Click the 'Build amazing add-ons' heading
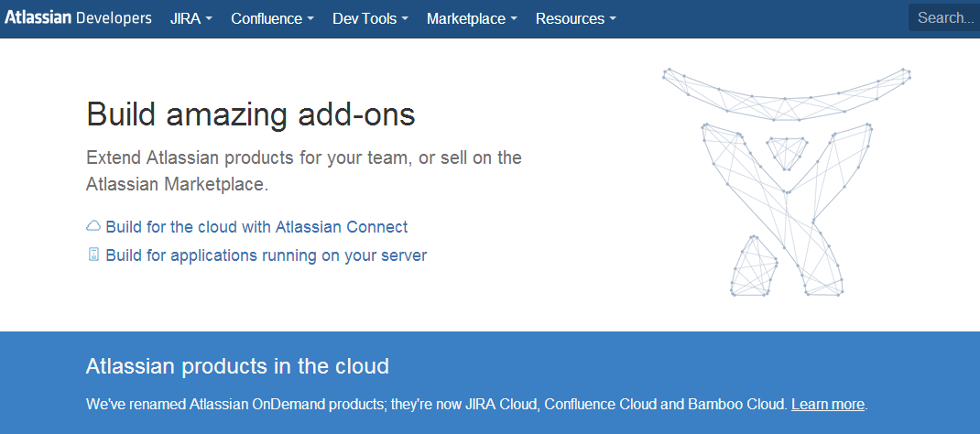Image resolution: width=980 pixels, height=434 pixels. 251,114
